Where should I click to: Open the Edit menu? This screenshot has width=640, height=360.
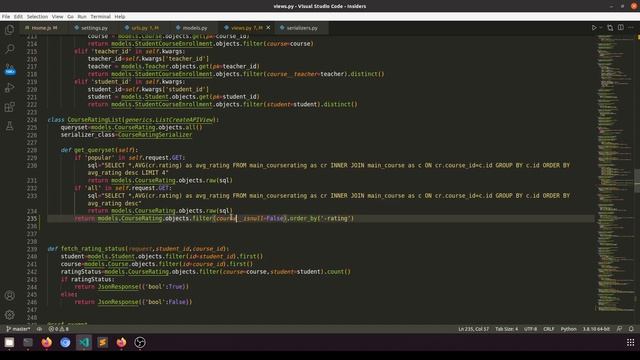point(18,17)
